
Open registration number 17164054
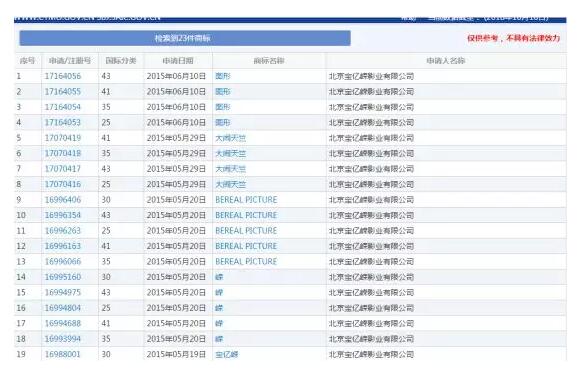coord(62,107)
